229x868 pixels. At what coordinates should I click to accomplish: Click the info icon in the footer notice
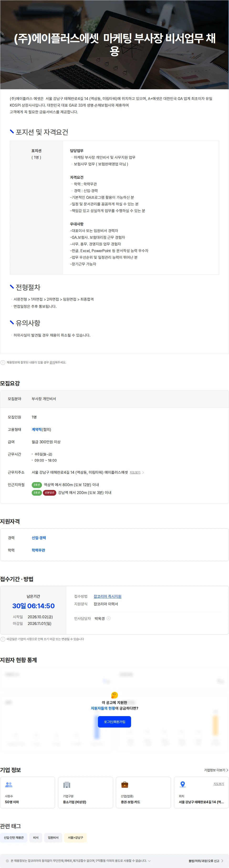click(x=7, y=861)
